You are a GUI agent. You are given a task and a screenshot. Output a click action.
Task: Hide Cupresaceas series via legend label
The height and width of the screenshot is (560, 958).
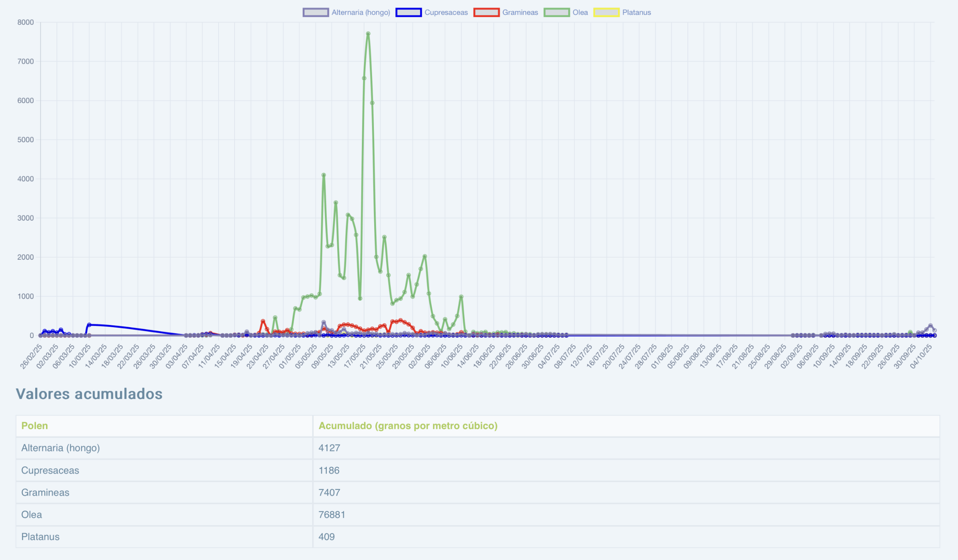tap(446, 13)
